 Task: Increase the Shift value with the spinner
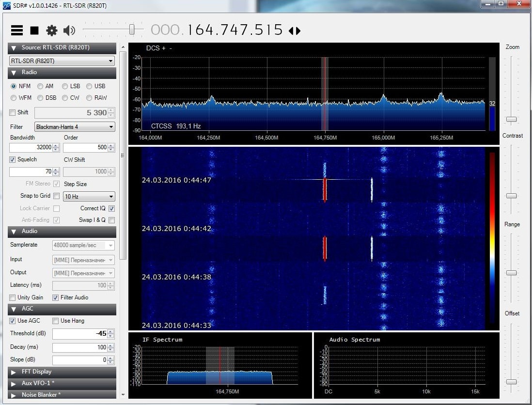tap(111, 110)
